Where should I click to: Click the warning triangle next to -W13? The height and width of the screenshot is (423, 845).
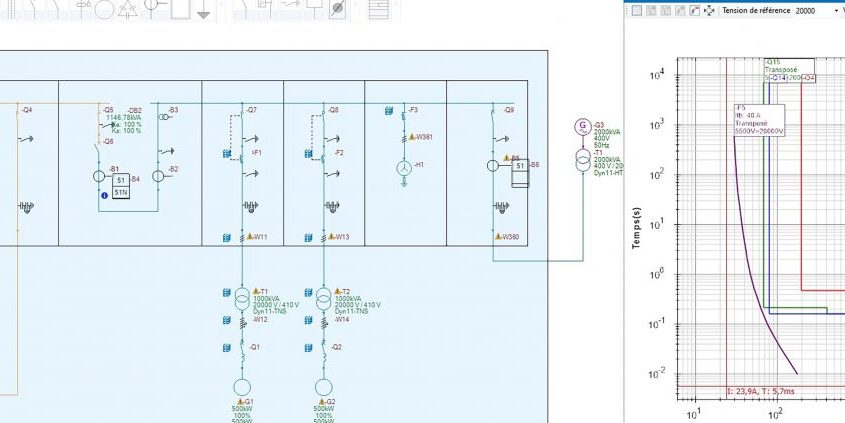[x=331, y=236]
